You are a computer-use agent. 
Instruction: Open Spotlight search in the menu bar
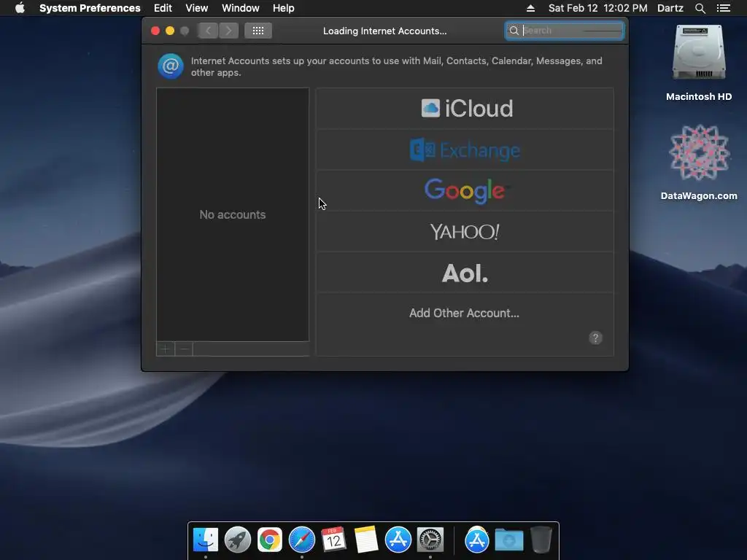[700, 8]
